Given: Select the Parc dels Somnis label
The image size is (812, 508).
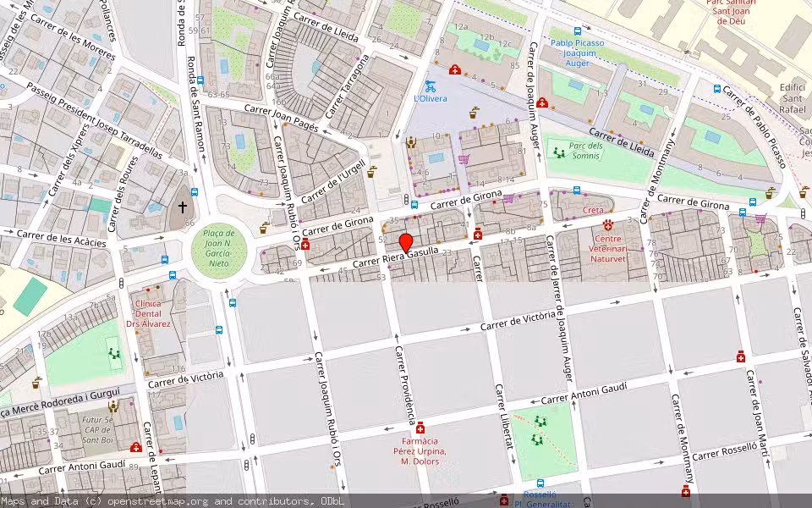Looking at the screenshot, I should (585, 151).
